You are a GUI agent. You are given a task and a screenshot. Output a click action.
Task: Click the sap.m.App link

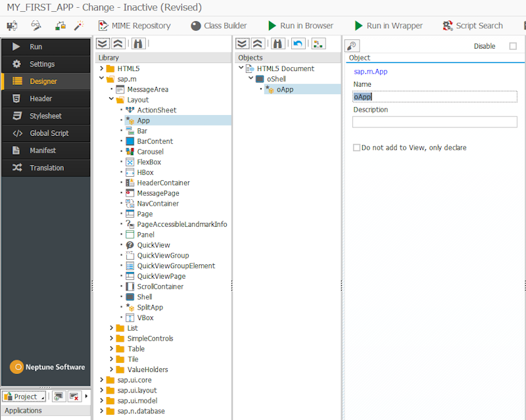(370, 72)
